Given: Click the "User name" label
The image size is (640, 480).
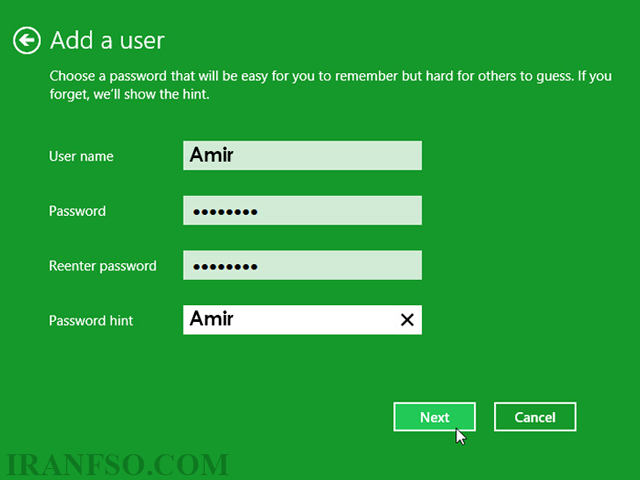Looking at the screenshot, I should pos(81,156).
